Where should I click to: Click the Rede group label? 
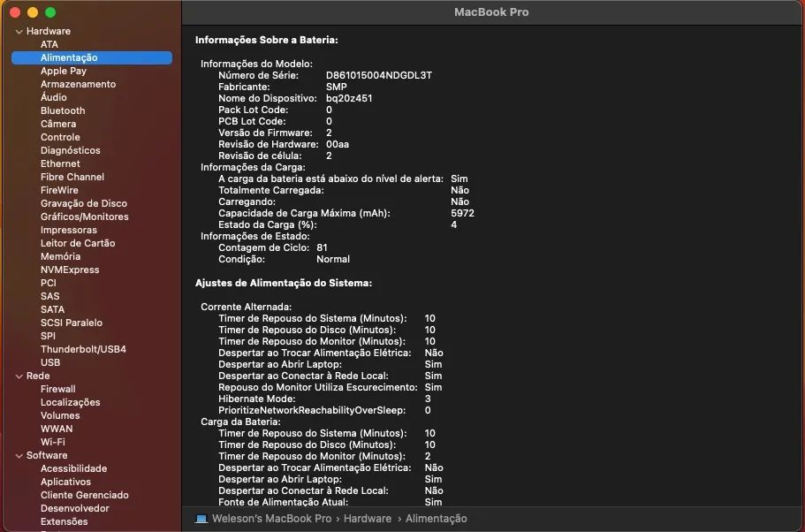(x=38, y=376)
